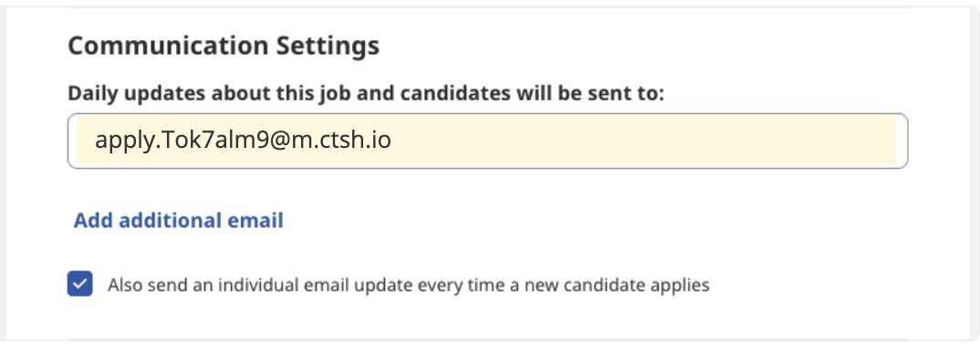Uncheck the individual email update checkbox
Image resolution: width=980 pixels, height=356 pixels.
(x=80, y=284)
